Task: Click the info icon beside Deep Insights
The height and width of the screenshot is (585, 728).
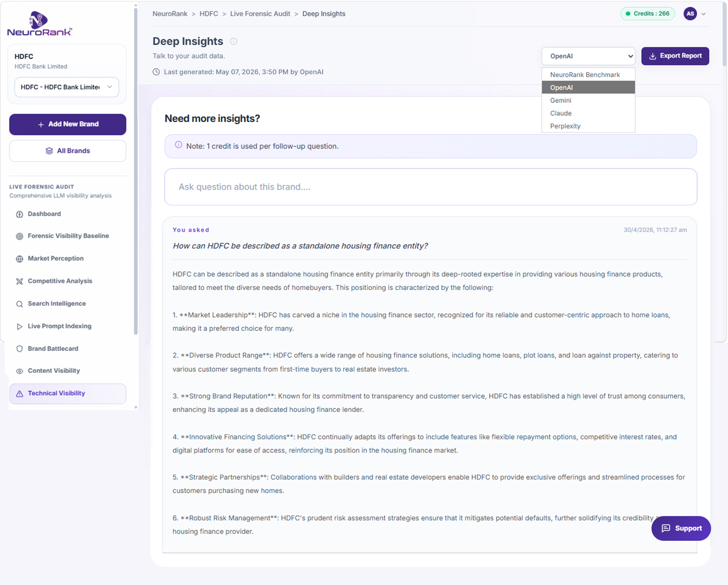Action: 233,41
